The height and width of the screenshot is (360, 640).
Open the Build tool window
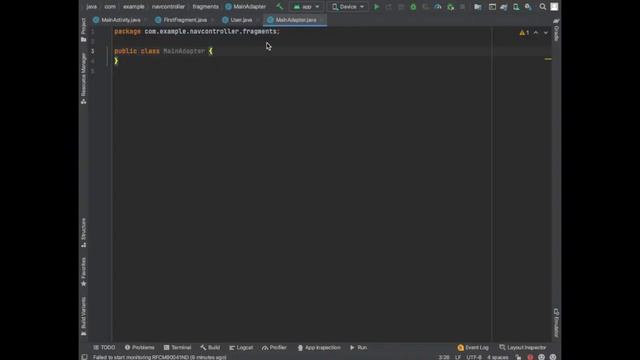tap(210, 347)
